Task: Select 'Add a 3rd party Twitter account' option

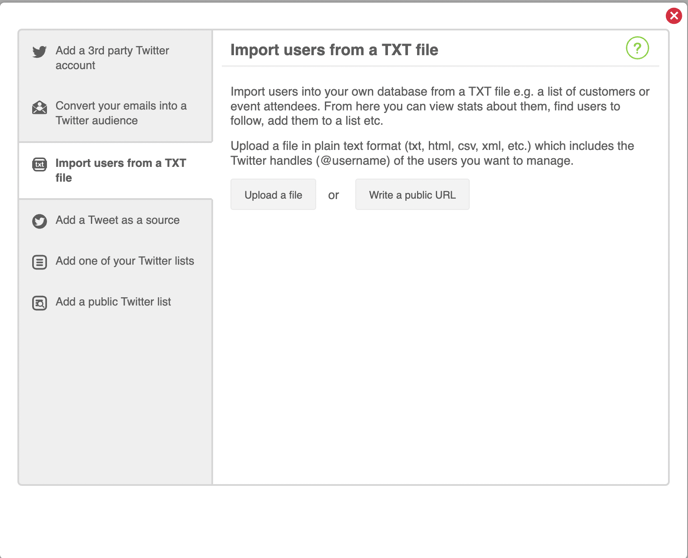Action: coord(115,58)
